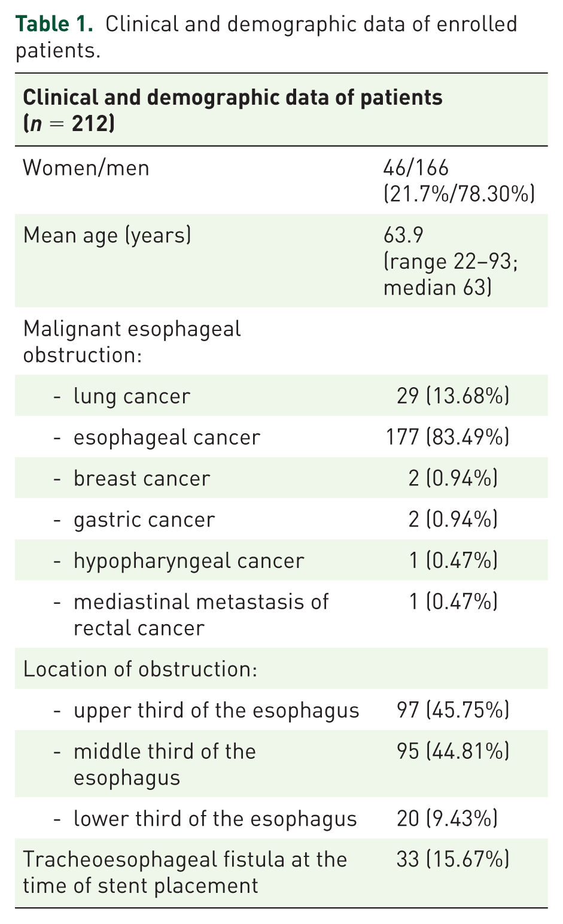Select the lung cancer row label
The height and width of the screenshot is (924, 563).
click(132, 396)
